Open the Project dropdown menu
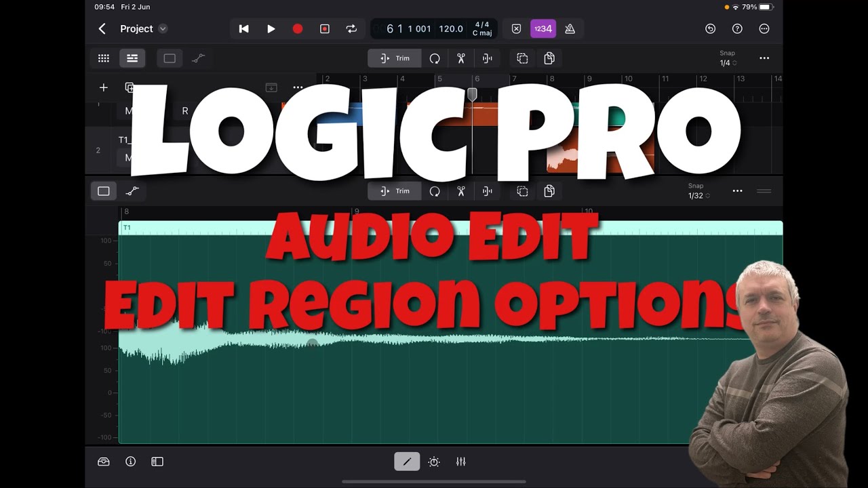This screenshot has width=868, height=488. click(x=143, y=28)
